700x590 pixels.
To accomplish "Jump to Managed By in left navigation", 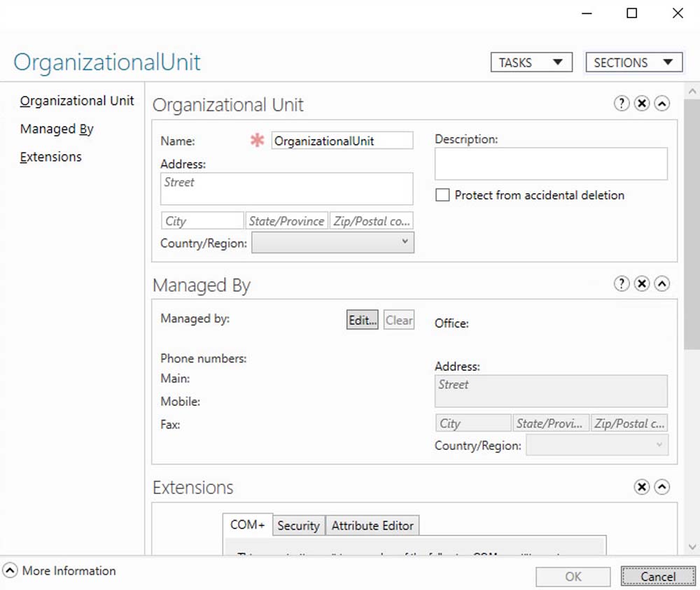I will click(x=57, y=129).
